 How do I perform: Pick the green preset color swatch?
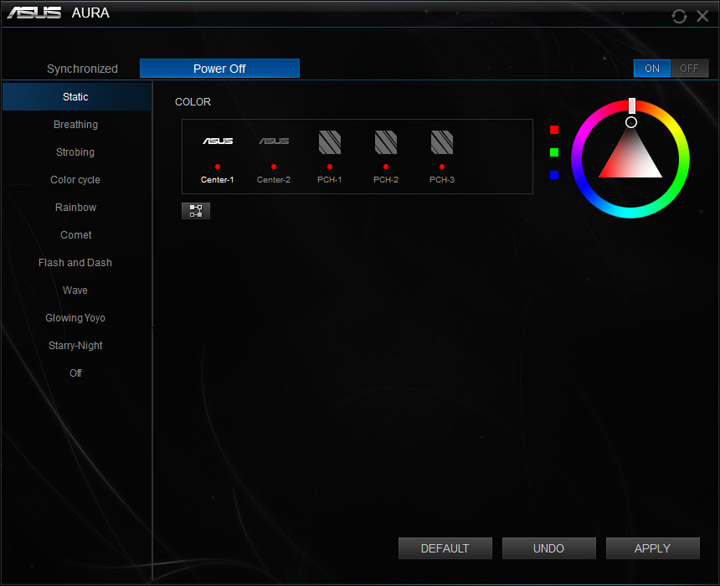point(554,152)
